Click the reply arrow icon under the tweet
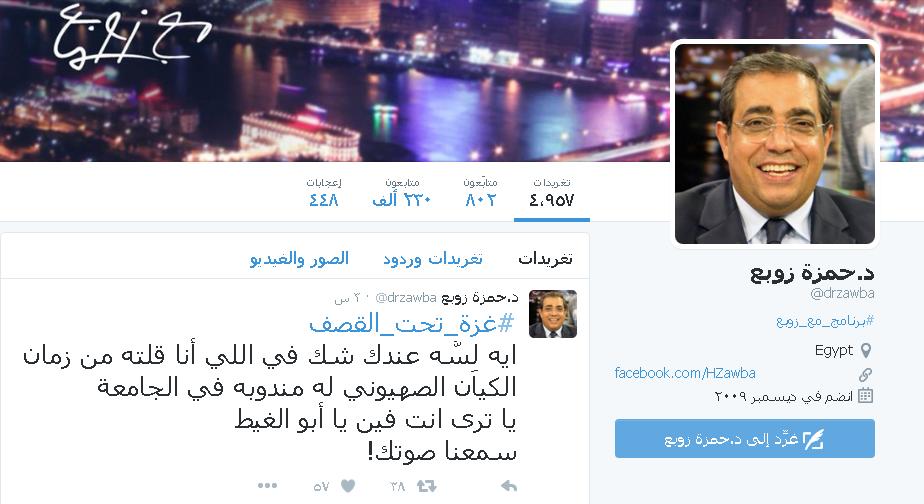Viewport: 924px width, 504px height. 509,486
